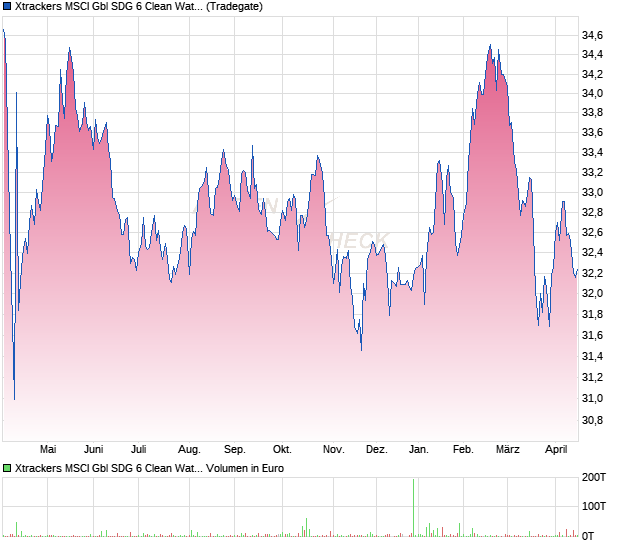Select the 'Okt.' month label

(x=283, y=449)
